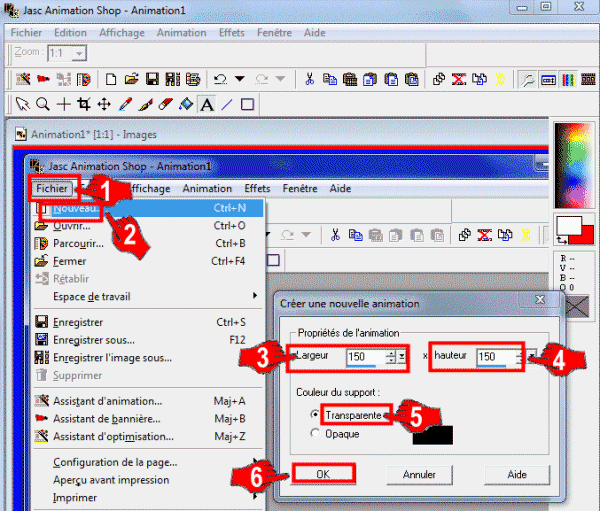
Task: Open the Zoom 1:1 dropdown
Action: [x=79, y=53]
